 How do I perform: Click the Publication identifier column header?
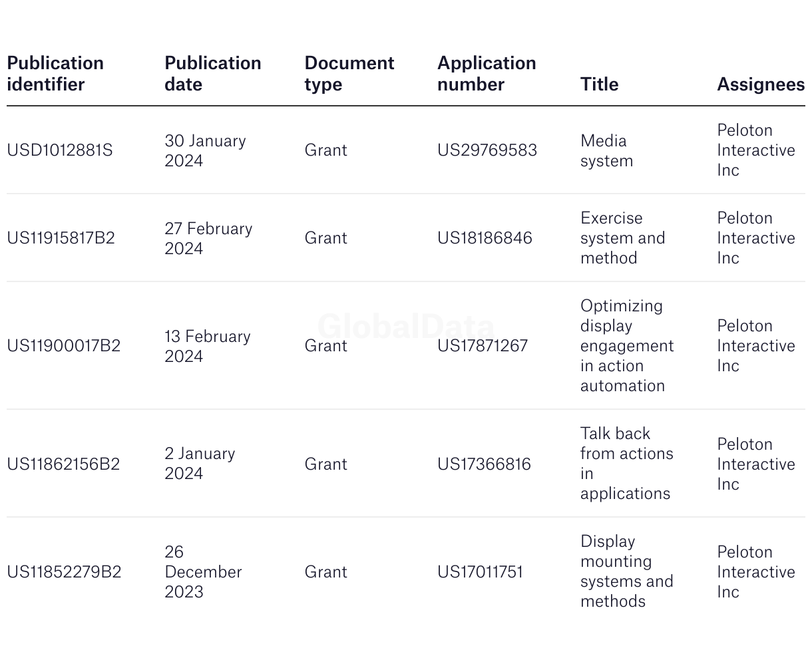tap(55, 73)
